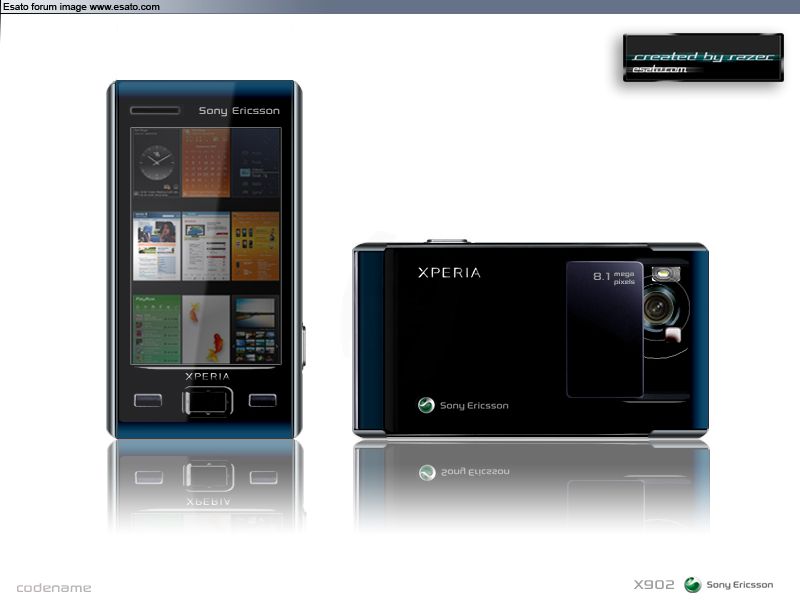Click the 'created by razer' badge

(x=702, y=58)
